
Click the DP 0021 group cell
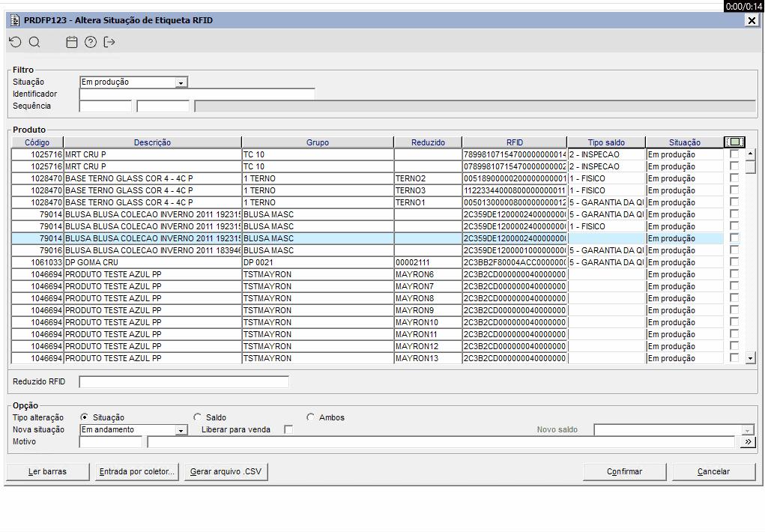click(x=318, y=262)
